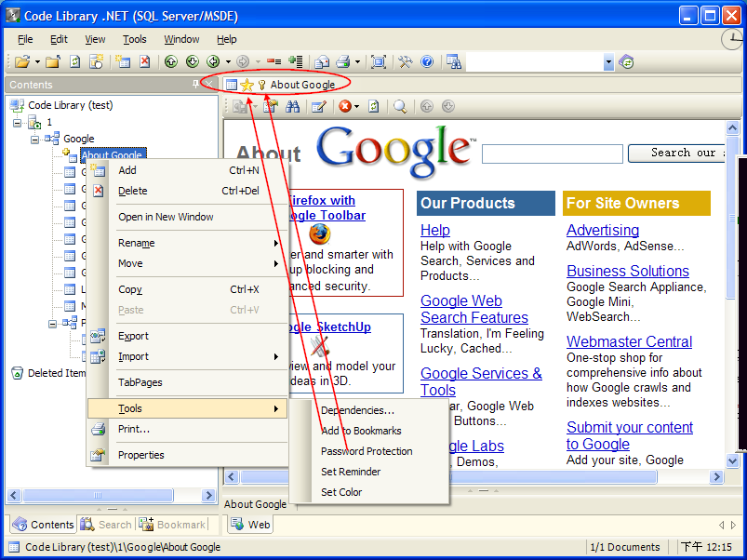Click the green plus expand toolbar icon
Image resolution: width=747 pixels, height=560 pixels.
click(296, 62)
